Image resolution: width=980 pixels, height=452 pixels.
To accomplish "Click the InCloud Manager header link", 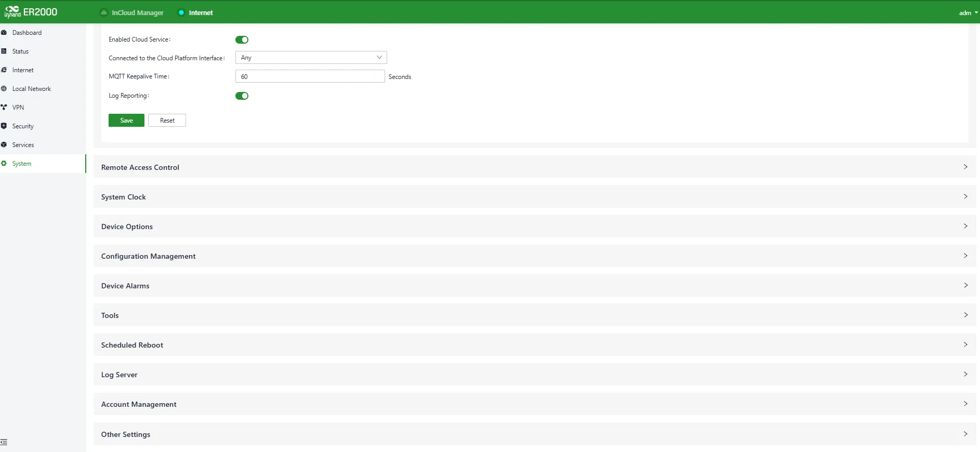I will point(138,13).
